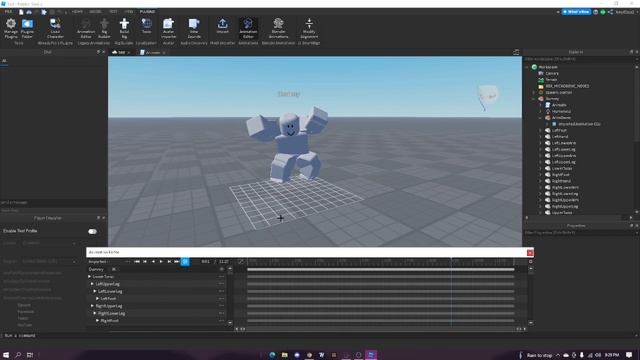Open Microsoft Edge from taskbar

tap(272, 355)
